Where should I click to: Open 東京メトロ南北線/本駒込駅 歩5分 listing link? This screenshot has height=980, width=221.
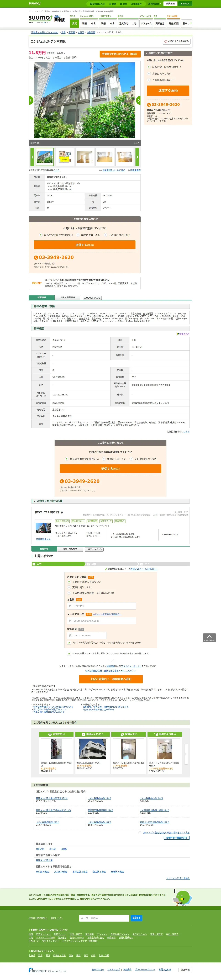click(52, 798)
